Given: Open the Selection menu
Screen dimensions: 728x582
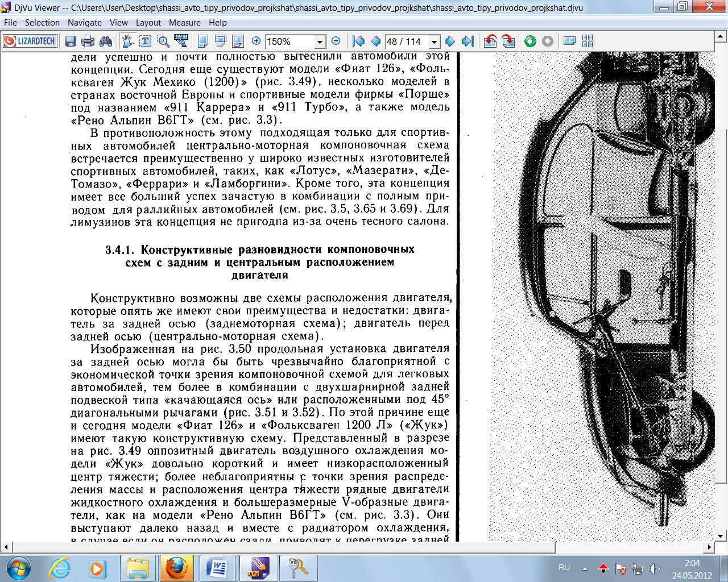Looking at the screenshot, I should pyautogui.click(x=42, y=23).
